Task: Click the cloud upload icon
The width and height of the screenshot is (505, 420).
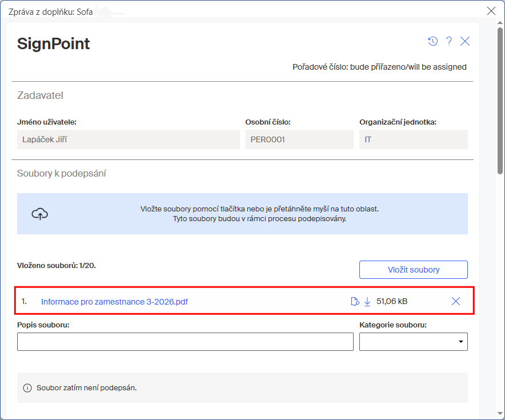Action: click(39, 214)
